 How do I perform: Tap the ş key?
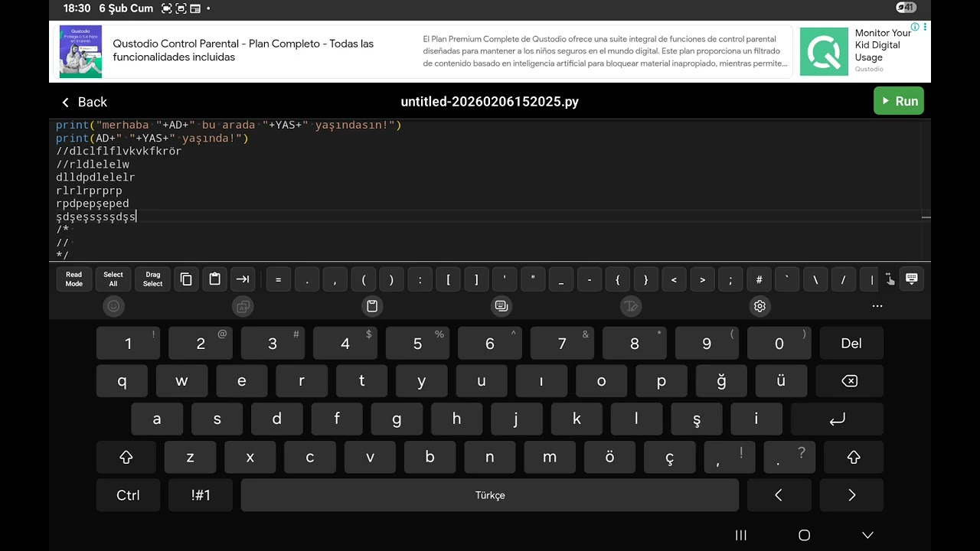697,419
